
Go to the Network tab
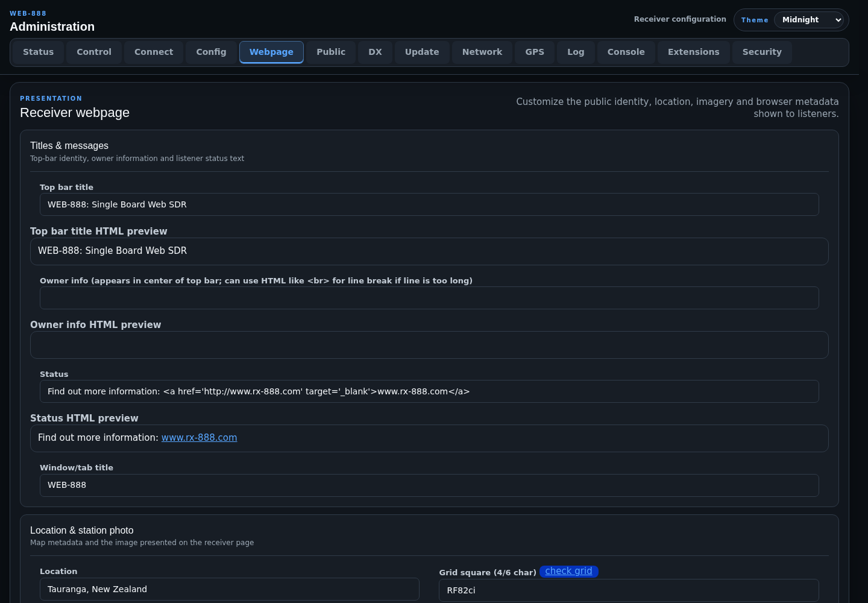pyautogui.click(x=482, y=52)
